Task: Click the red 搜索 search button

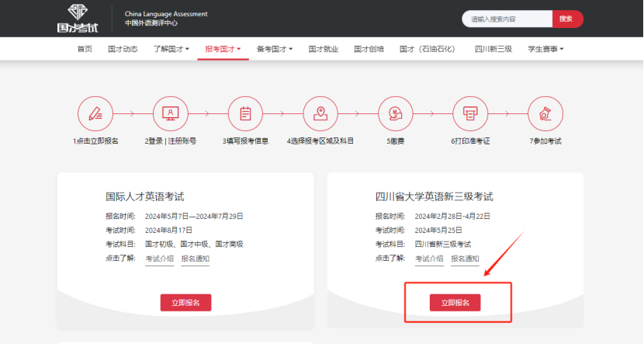Action: tap(568, 19)
